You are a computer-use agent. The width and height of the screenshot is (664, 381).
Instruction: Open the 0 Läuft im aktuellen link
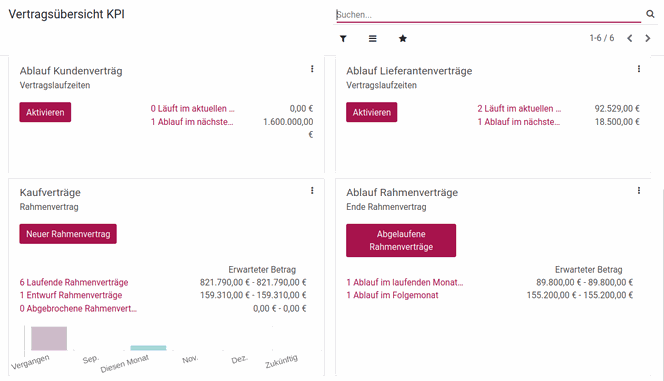point(192,108)
